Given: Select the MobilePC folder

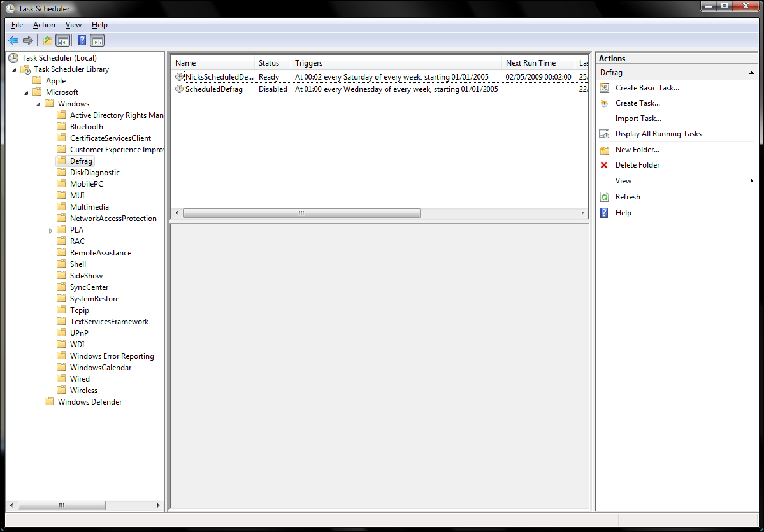Looking at the screenshot, I should click(x=86, y=184).
